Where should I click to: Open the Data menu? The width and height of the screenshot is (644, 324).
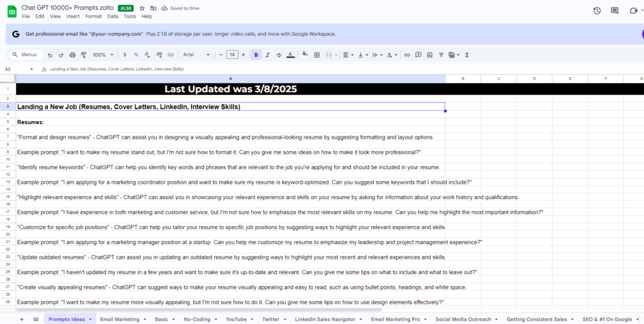coord(113,17)
